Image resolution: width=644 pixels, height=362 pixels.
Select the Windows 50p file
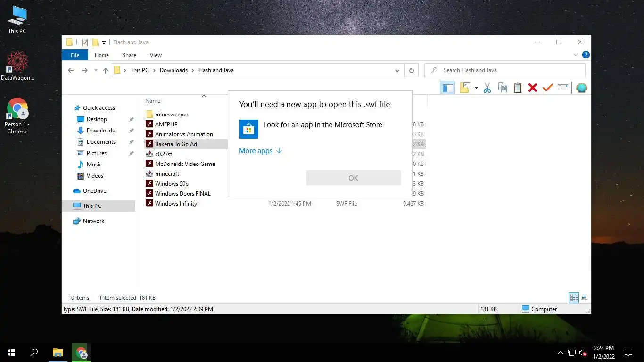(x=172, y=184)
